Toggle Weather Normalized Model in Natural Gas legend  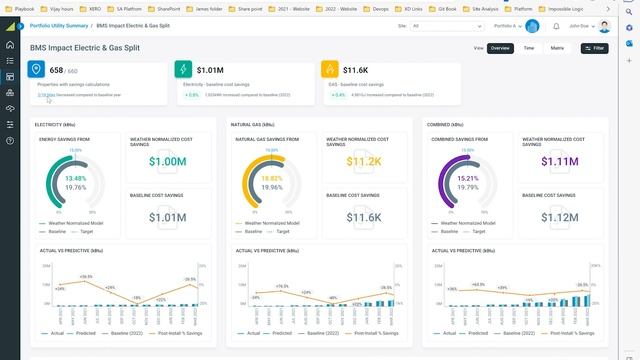(267, 223)
